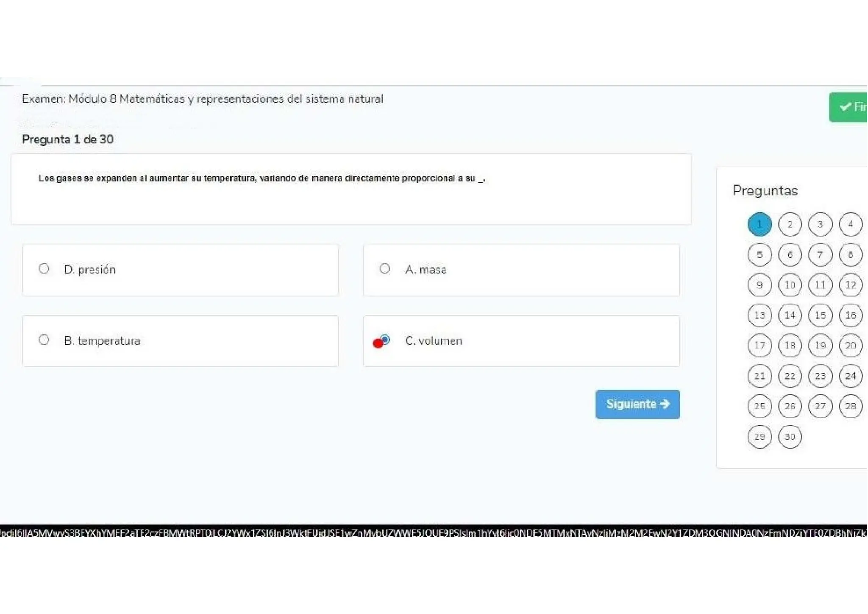The width and height of the screenshot is (868, 614).
Task: Navigate to question 25 circle
Action: click(759, 406)
